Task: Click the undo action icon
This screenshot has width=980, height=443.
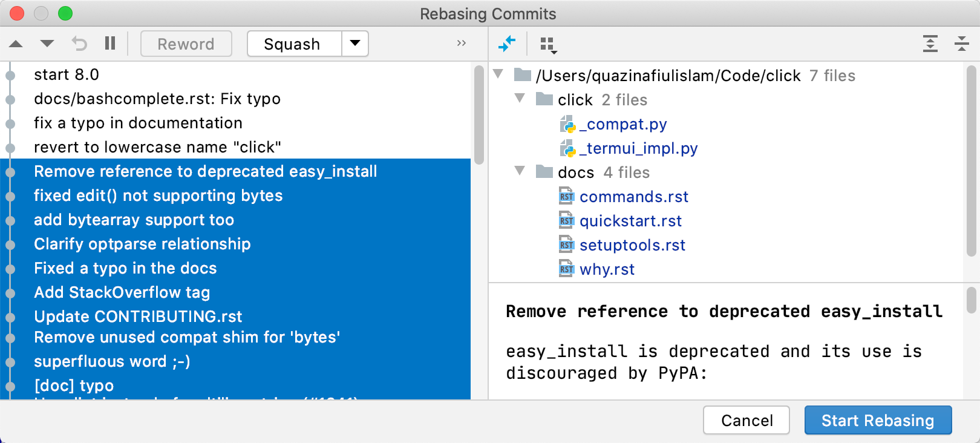Action: click(x=79, y=44)
